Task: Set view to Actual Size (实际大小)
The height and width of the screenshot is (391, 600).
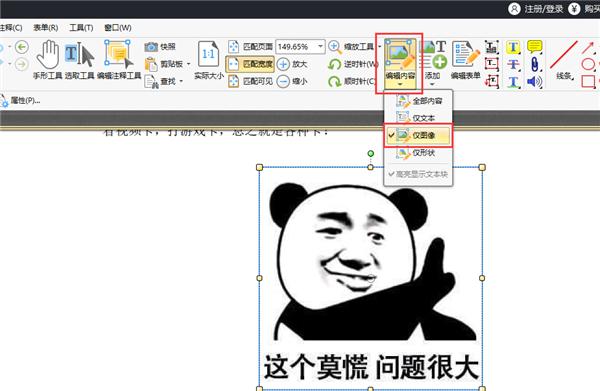Action: 209,60
